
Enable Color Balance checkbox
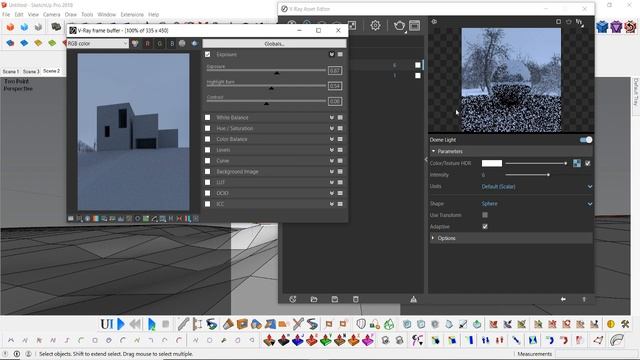click(207, 139)
